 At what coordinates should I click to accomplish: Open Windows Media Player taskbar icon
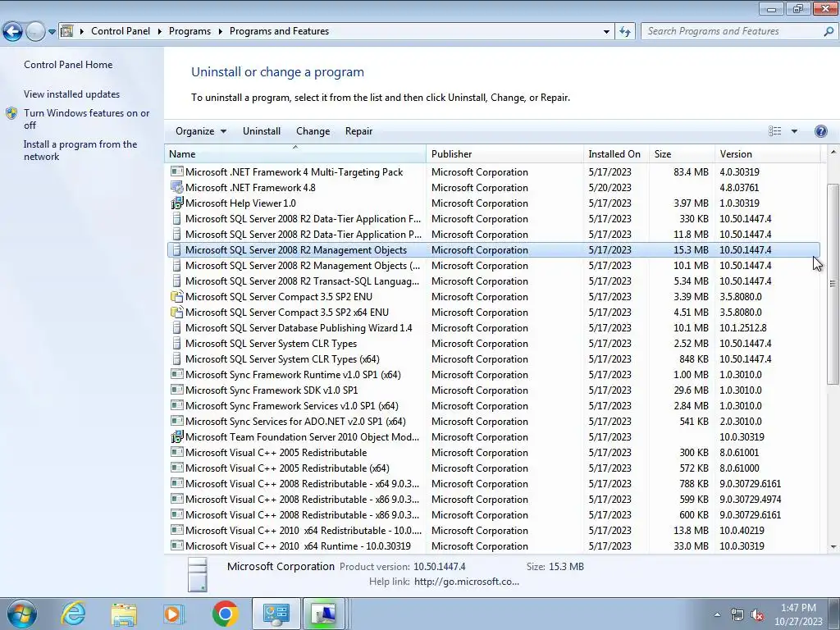click(174, 614)
